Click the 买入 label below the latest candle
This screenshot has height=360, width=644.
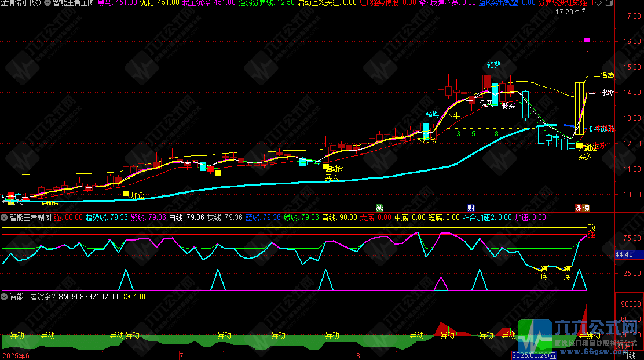[586, 157]
